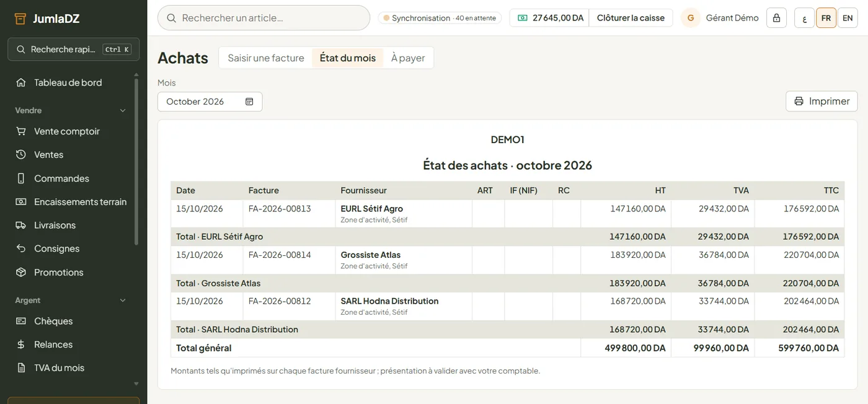This screenshot has width=868, height=404.
Task: Click the cash amount 27 645,00 DA icon
Action: (x=523, y=18)
